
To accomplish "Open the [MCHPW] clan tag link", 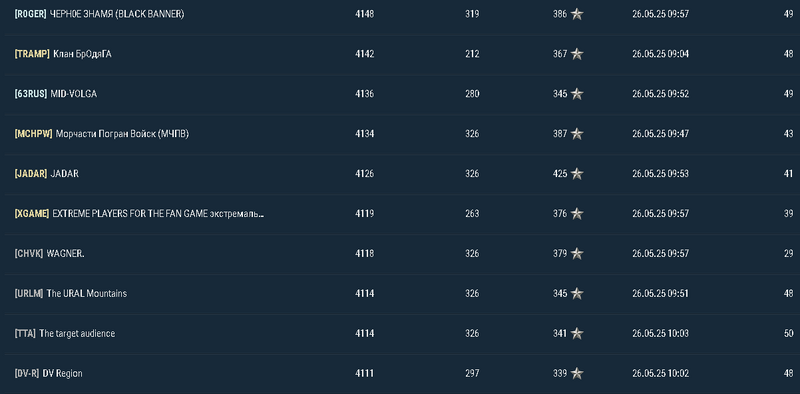I will (x=34, y=134).
